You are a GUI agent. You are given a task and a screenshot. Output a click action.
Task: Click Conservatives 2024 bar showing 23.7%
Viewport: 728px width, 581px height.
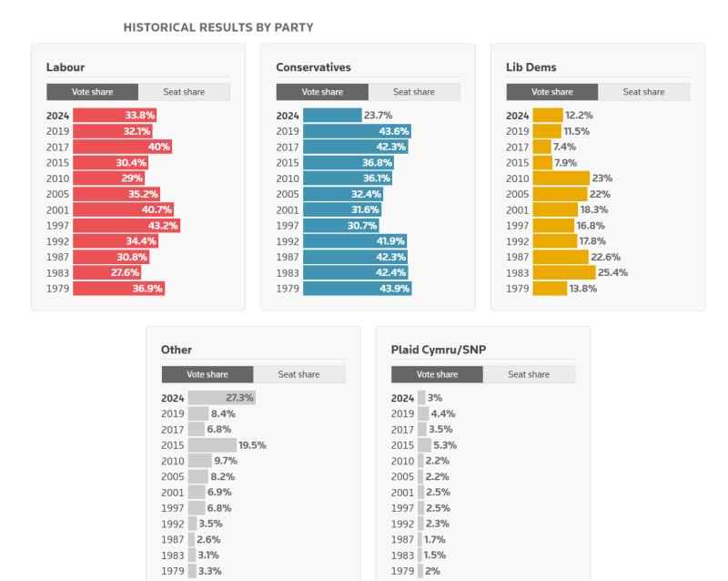(332, 116)
